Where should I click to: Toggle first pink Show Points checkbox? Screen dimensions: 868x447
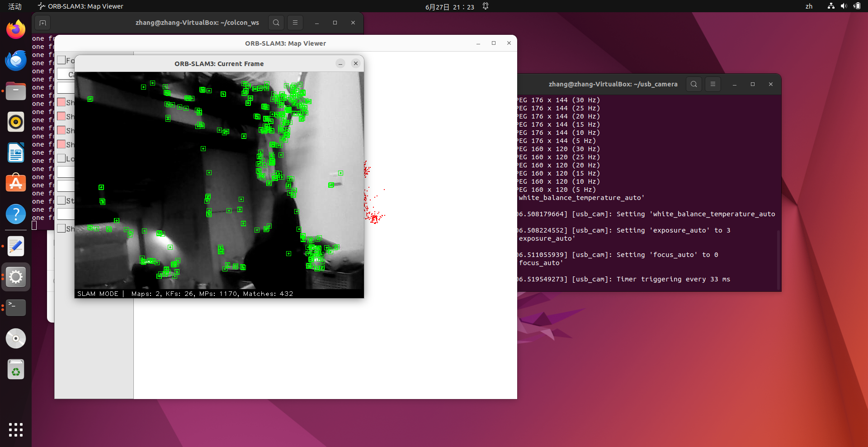coord(61,102)
